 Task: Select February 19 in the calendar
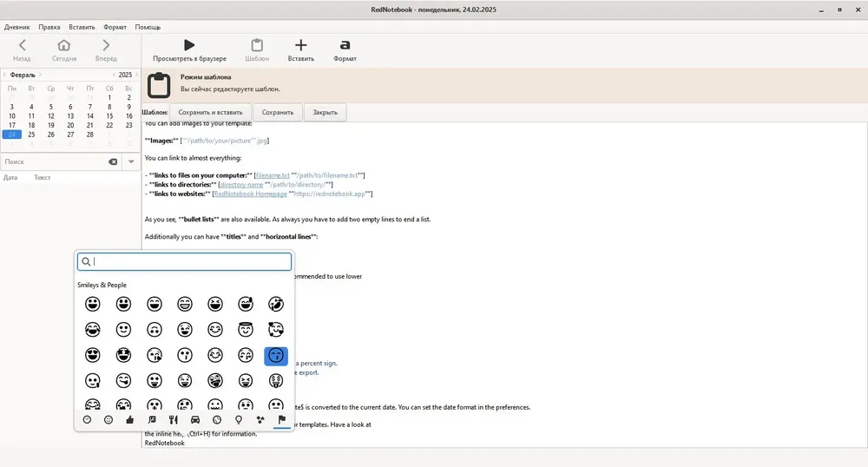[x=51, y=126]
